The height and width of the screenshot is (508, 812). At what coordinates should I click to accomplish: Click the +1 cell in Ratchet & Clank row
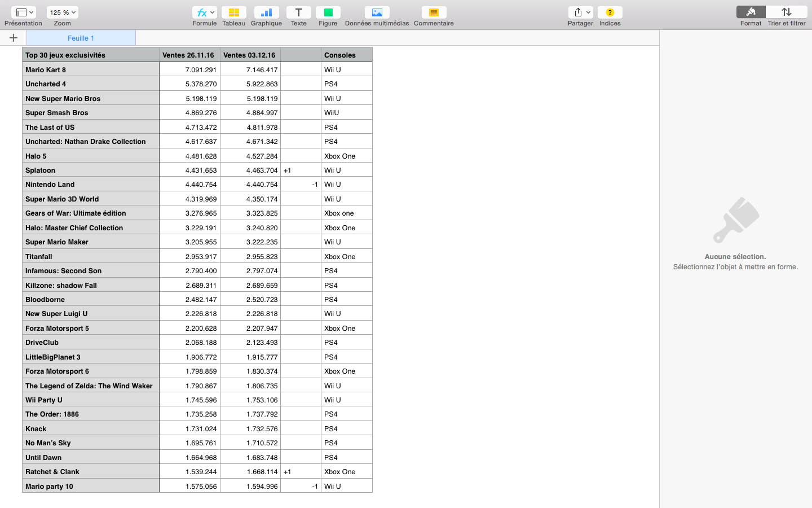tap(301, 471)
